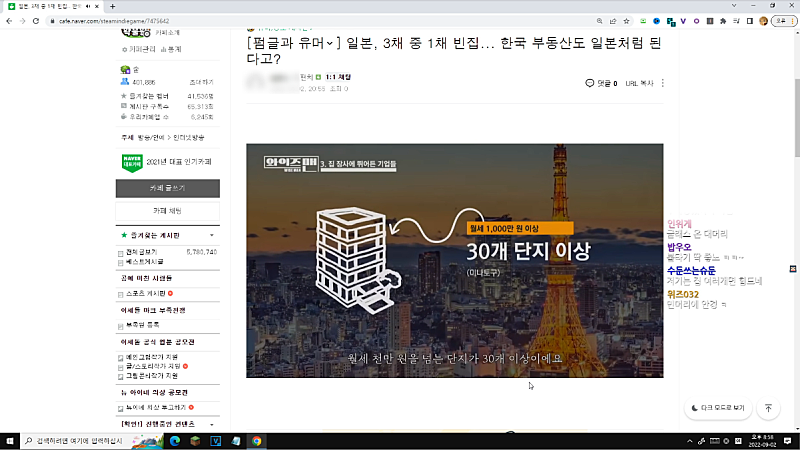Start 1:1 채팅 with the author
Screen dimensions: 800x450
tap(338, 77)
